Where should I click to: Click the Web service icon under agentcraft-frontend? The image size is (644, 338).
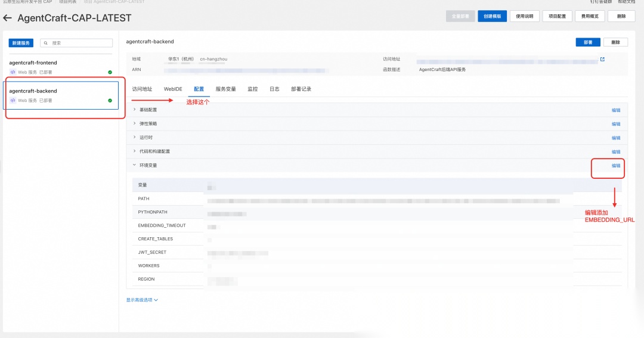13,72
